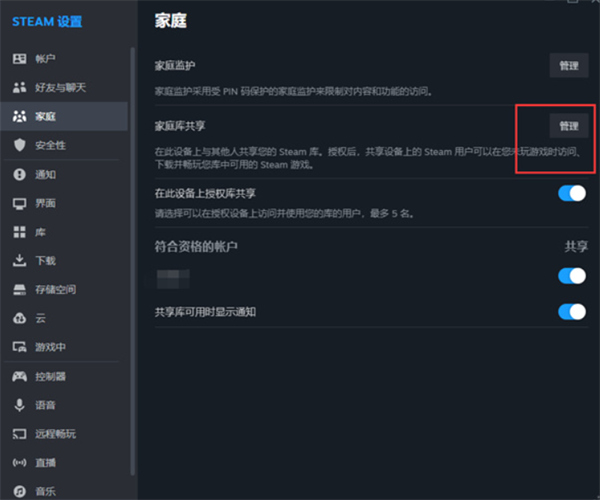Open the 下载 settings section
Image resolution: width=600 pixels, height=500 pixels.
pyautogui.click(x=64, y=261)
